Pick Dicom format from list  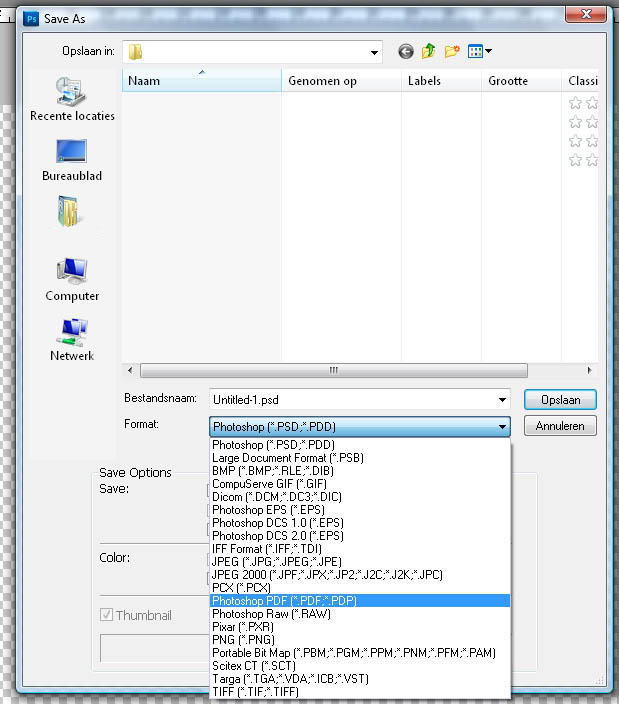[x=360, y=497]
